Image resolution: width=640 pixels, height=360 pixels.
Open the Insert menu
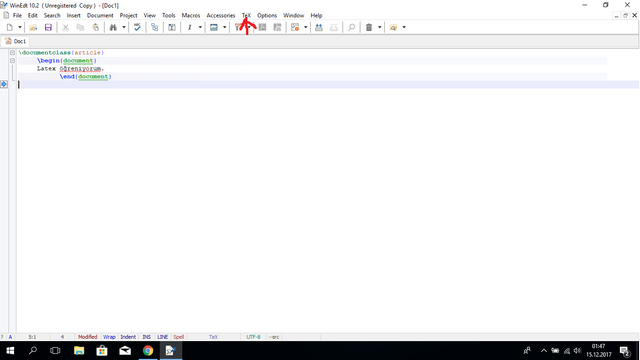tap(73, 16)
